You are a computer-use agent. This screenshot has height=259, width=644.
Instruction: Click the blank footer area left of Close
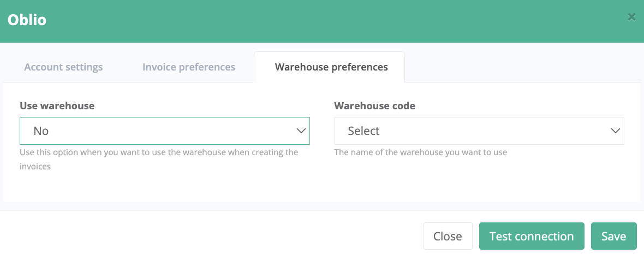[x=207, y=236]
